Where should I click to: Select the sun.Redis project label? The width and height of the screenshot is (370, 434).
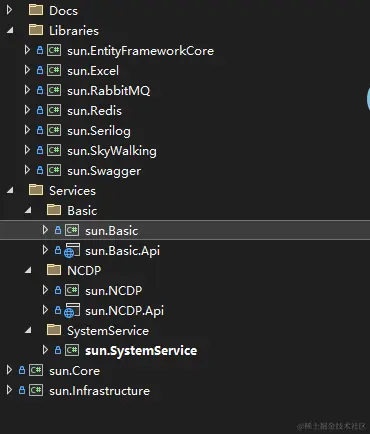click(x=94, y=111)
